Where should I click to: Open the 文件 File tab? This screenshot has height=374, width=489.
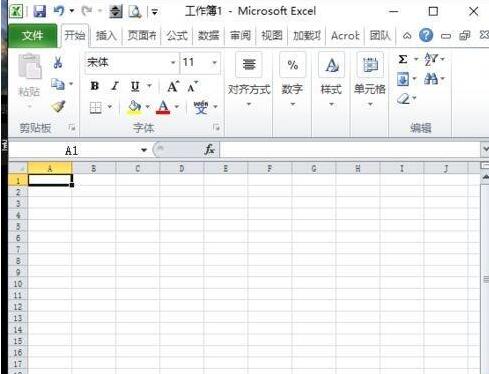(32, 35)
